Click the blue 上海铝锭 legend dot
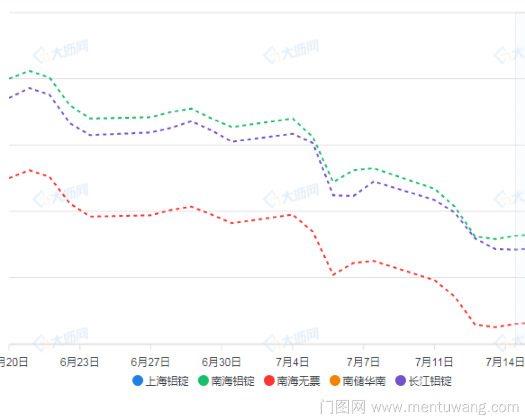Screen dimensions: 525x420 click(x=138, y=381)
